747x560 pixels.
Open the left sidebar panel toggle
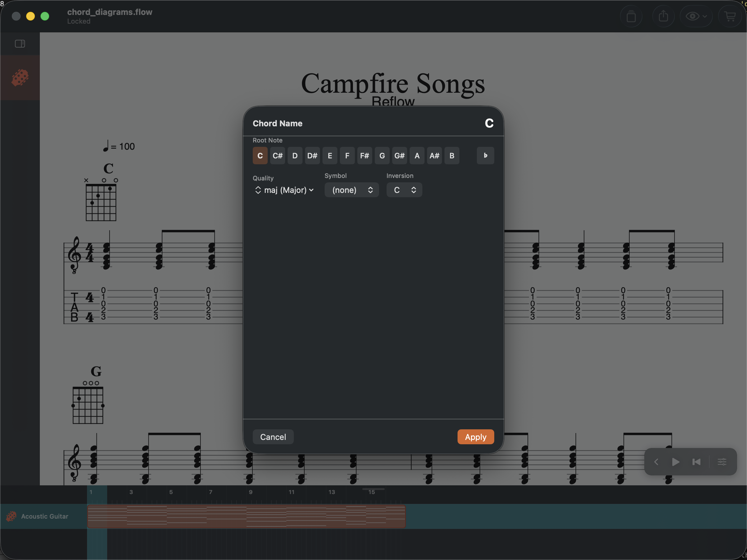20,43
